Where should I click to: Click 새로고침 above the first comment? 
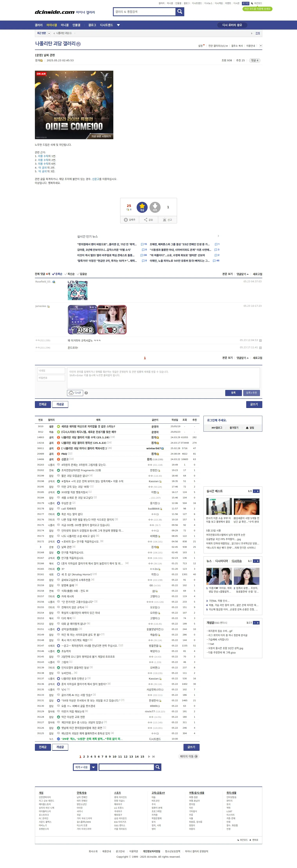click(x=258, y=274)
